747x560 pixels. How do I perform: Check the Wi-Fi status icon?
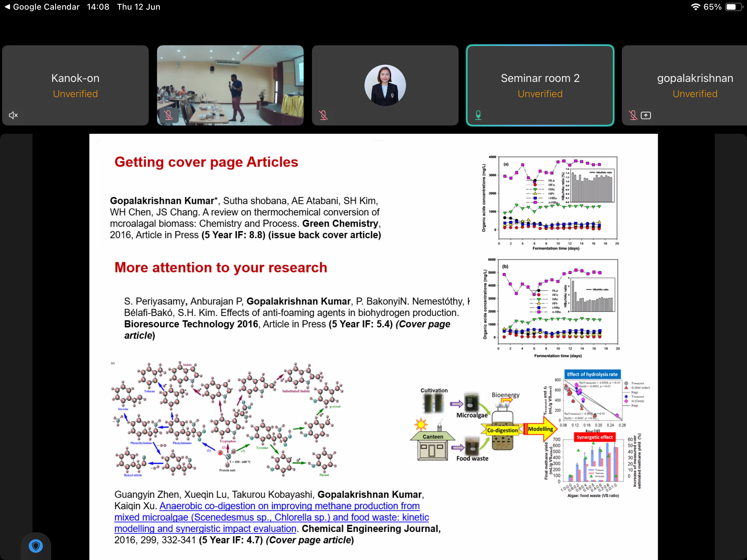pyautogui.click(x=695, y=7)
